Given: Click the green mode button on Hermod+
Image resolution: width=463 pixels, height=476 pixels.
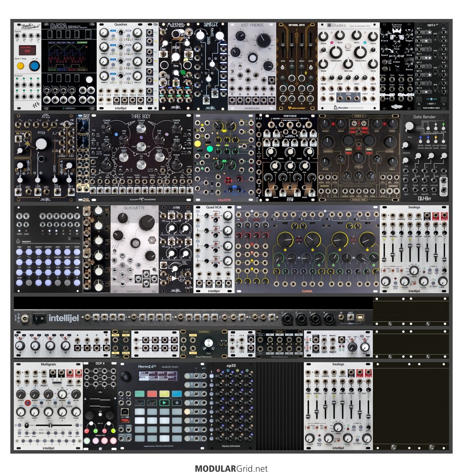Looking at the screenshot, I should (x=139, y=394).
